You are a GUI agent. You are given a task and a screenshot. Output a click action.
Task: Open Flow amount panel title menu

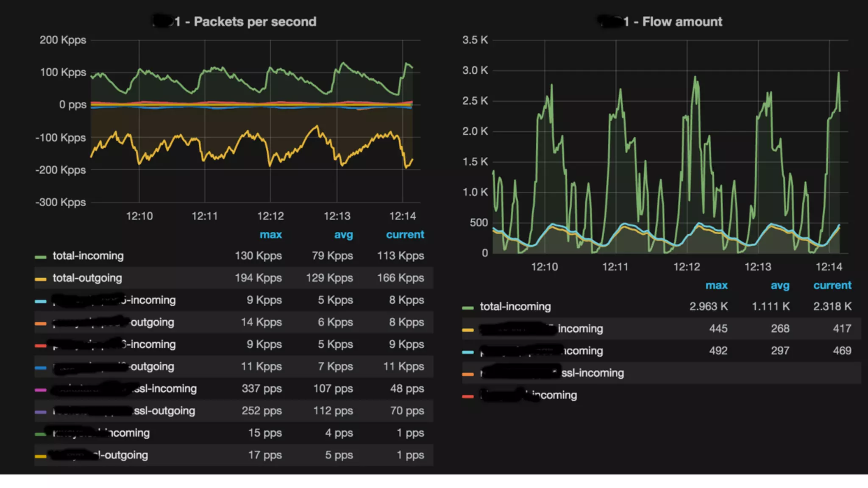coord(682,22)
